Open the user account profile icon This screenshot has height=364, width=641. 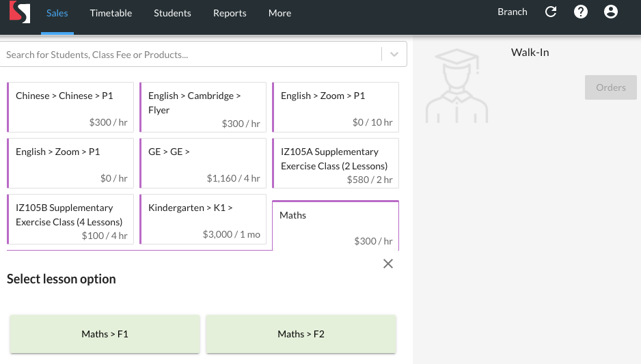pos(611,12)
